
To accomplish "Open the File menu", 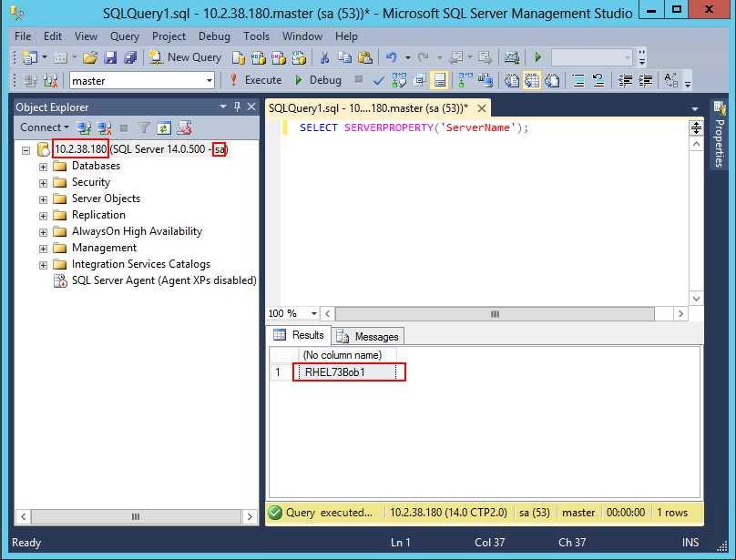I will pyautogui.click(x=23, y=36).
